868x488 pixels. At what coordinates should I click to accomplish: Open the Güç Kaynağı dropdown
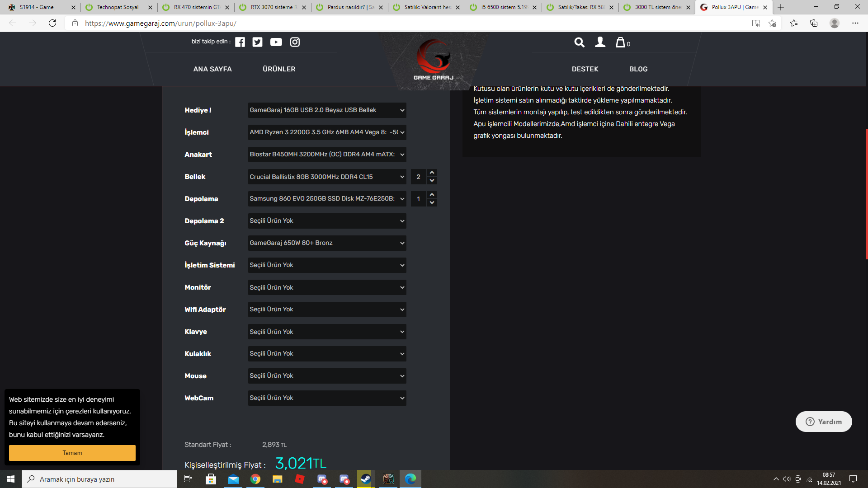click(327, 243)
